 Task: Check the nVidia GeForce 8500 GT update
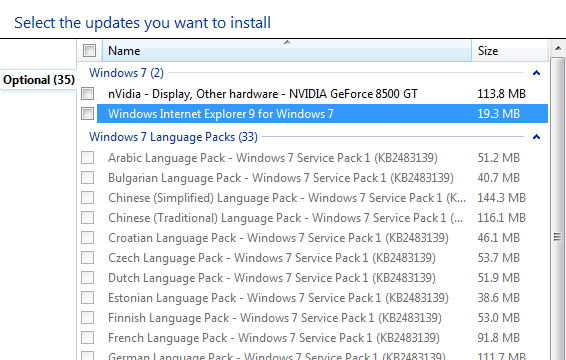[x=87, y=94]
